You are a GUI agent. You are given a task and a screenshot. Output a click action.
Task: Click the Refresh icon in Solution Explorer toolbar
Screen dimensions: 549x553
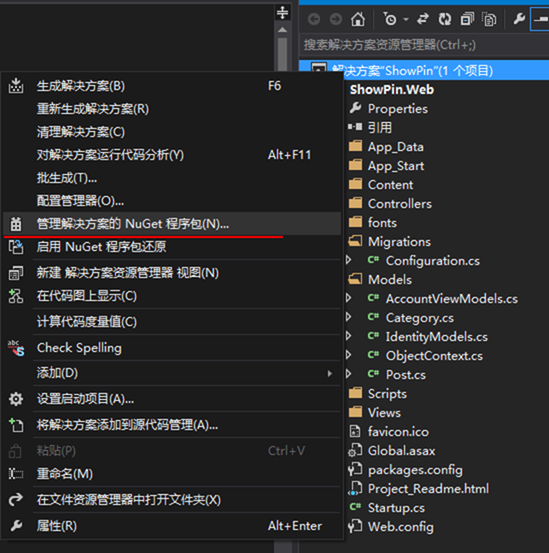[445, 19]
